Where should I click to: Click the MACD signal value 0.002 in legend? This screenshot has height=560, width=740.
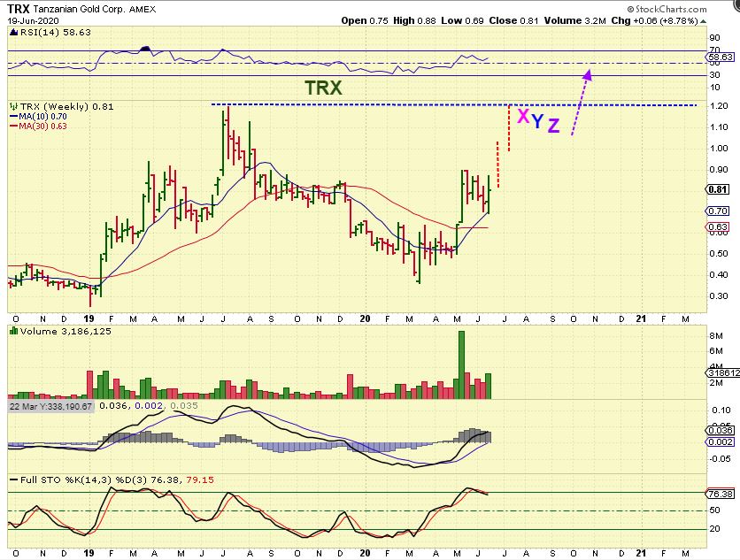tap(149, 406)
